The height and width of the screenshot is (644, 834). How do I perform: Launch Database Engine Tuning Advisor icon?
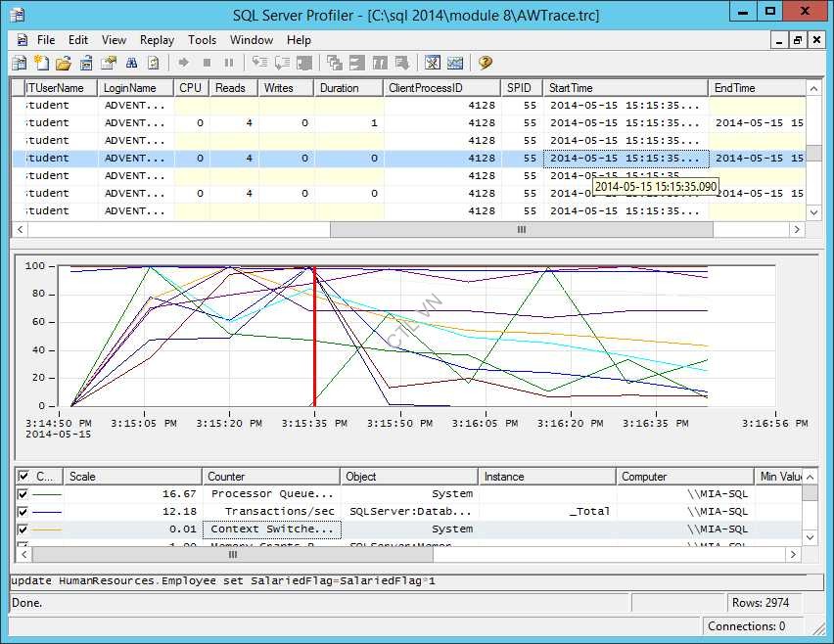433,63
